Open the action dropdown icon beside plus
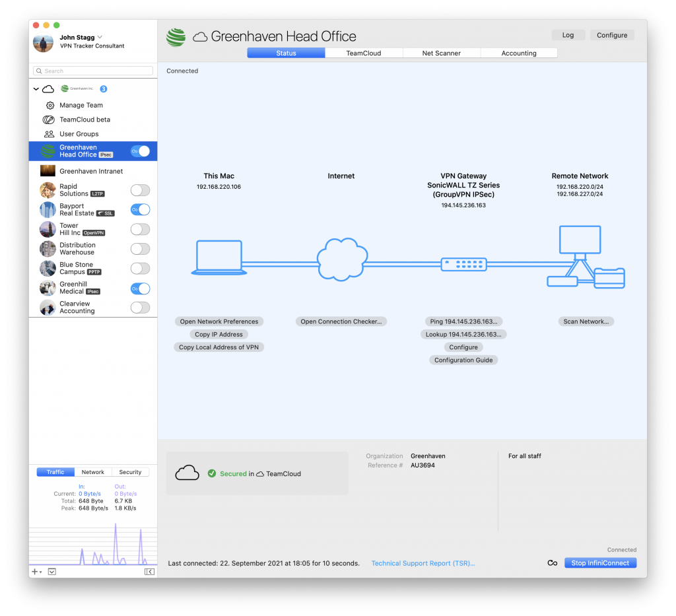Screen dimensions: 676x616 tap(51, 572)
